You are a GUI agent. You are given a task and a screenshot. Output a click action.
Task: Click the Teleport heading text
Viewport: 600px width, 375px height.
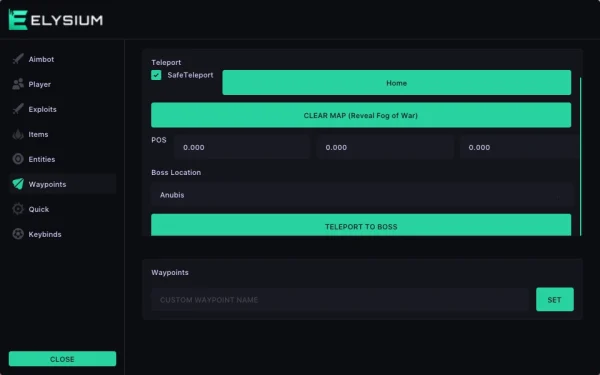tap(166, 62)
